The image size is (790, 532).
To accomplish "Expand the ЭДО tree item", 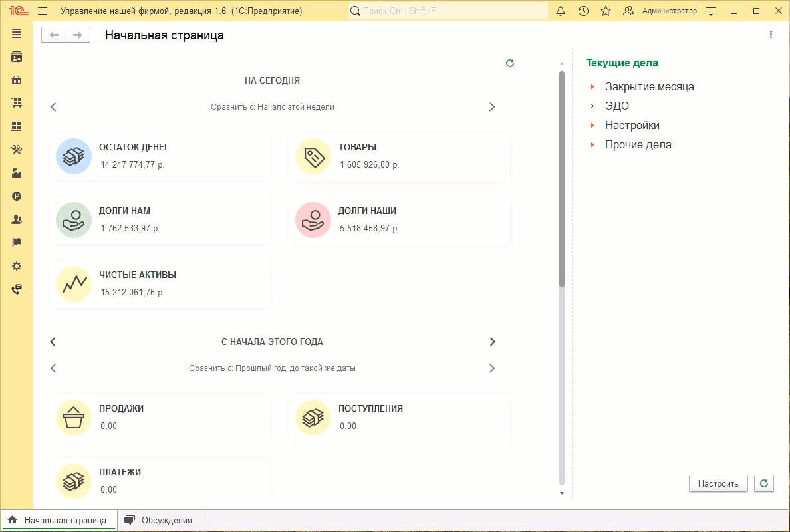I will tap(592, 106).
